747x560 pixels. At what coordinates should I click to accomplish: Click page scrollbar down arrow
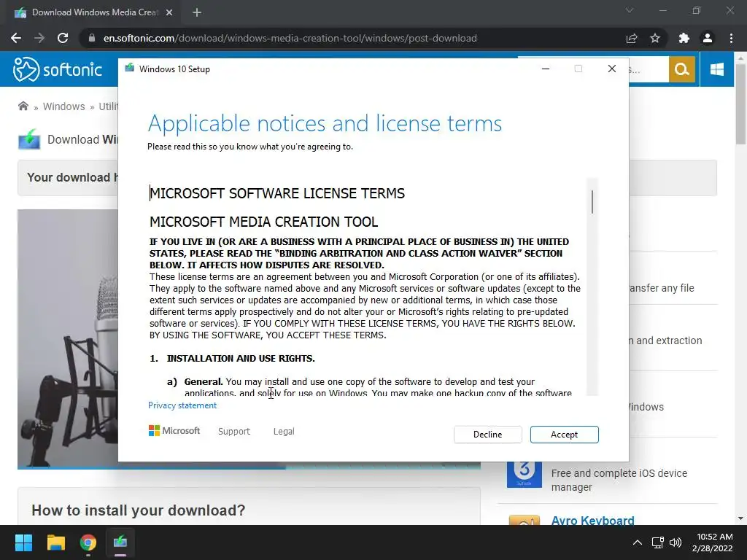click(x=740, y=518)
